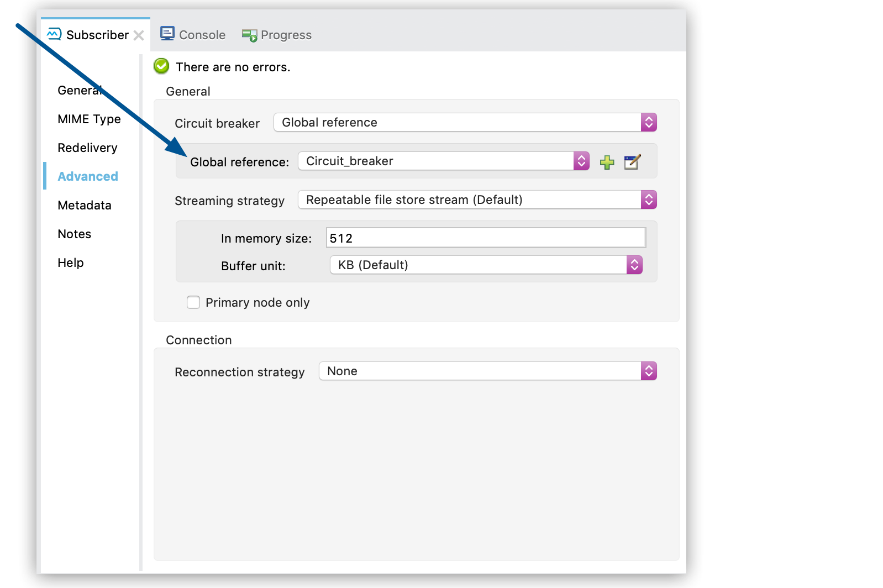Click the Circuit breaker dropdown stepper arrows

coord(649,122)
